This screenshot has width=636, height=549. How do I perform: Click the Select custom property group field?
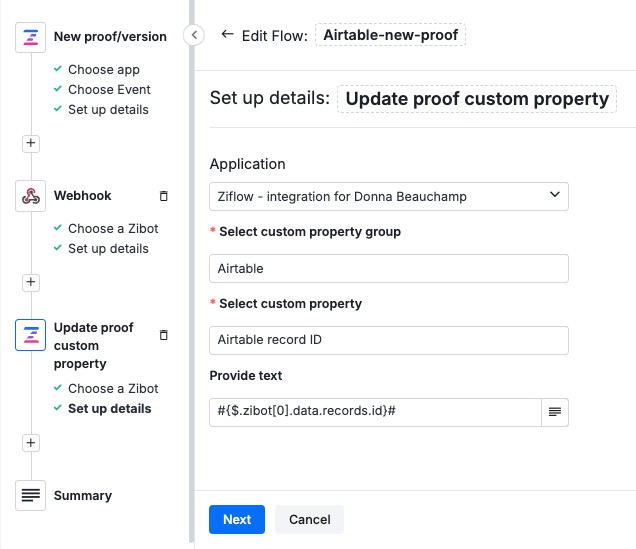pos(389,268)
